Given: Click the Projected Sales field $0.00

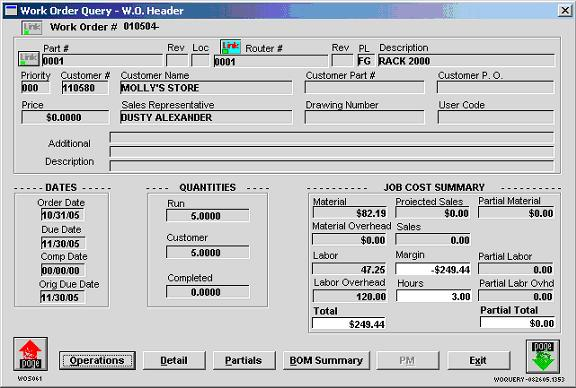Looking at the screenshot, I should (x=433, y=213).
